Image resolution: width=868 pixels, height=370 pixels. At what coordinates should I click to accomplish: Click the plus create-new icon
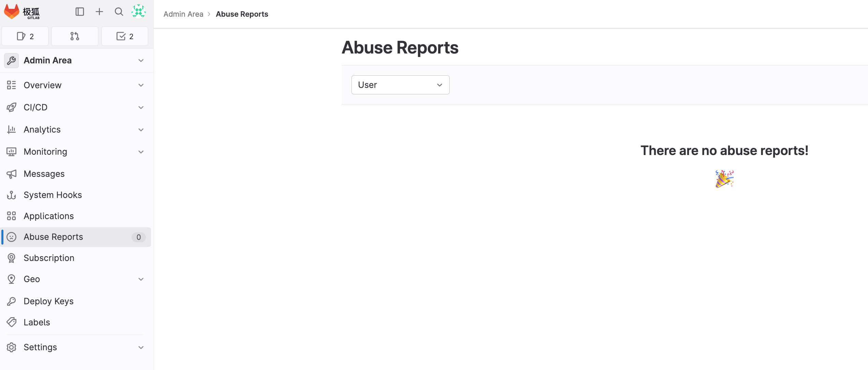[99, 12]
